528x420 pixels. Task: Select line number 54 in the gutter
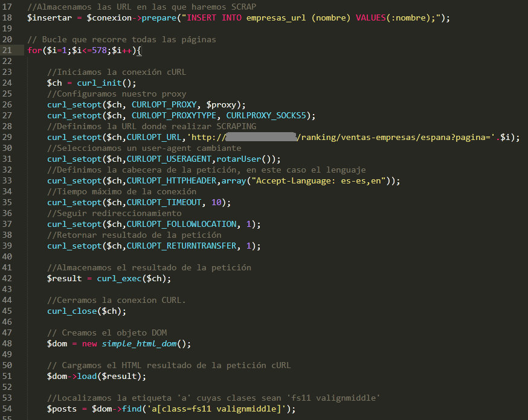[7, 409]
